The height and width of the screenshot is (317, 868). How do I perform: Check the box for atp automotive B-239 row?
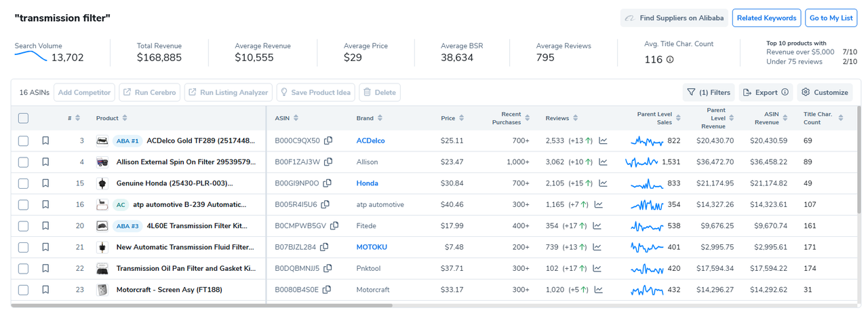pyautogui.click(x=24, y=204)
